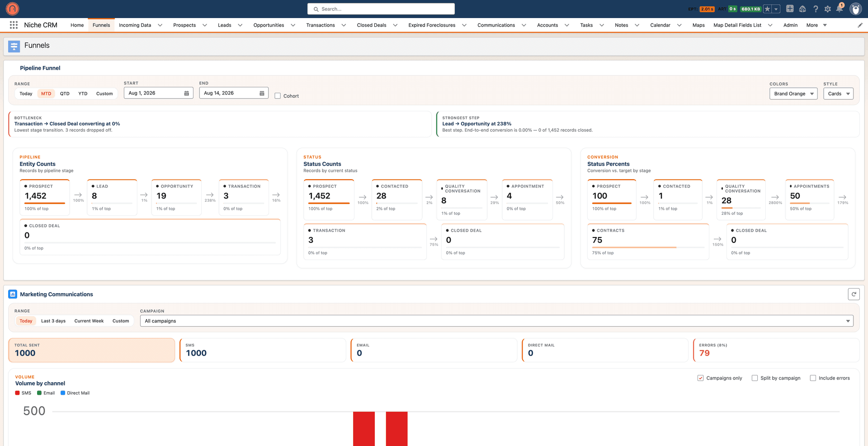Click the orange Niche CRM logo
868x446 pixels.
coord(13,9)
